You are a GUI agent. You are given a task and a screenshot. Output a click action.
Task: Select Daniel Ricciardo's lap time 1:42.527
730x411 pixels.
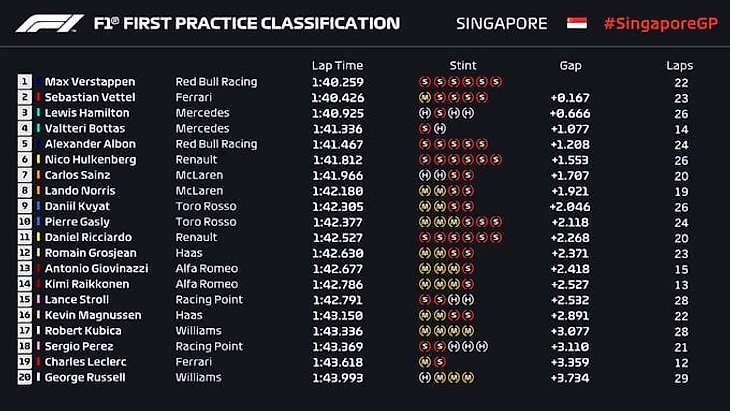pos(338,237)
